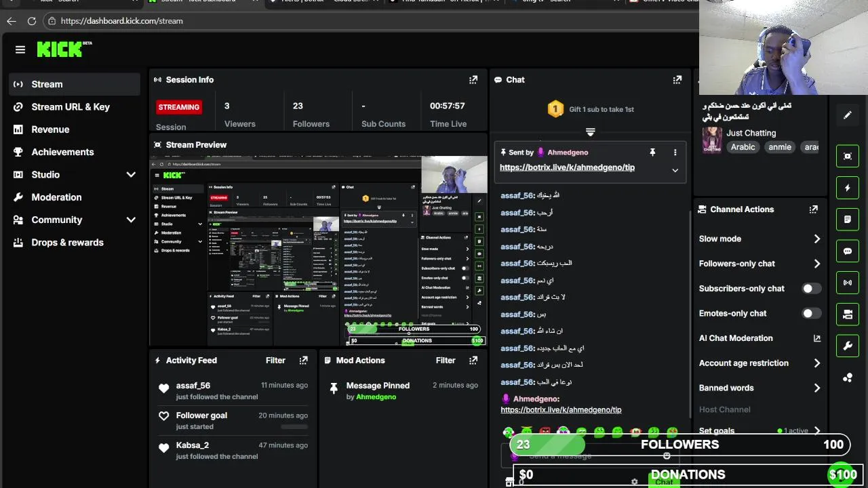Click the pin icon beside Message Pinned

pos(333,389)
